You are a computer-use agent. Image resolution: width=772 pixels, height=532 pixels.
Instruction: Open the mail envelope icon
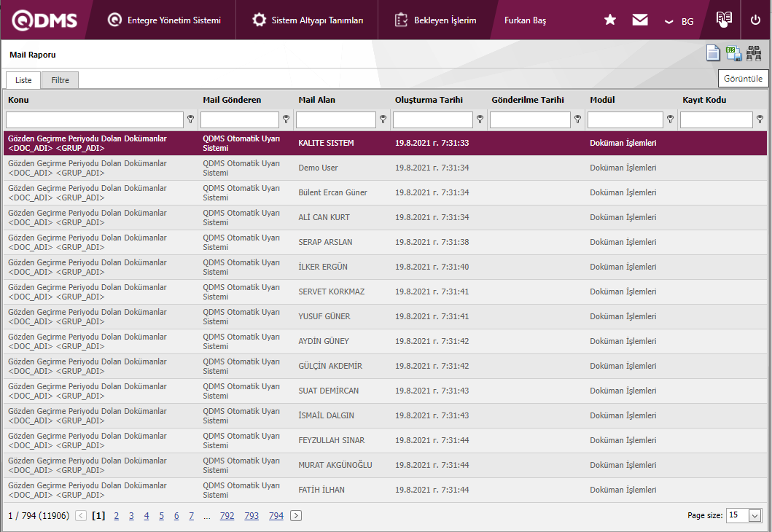[x=640, y=20]
